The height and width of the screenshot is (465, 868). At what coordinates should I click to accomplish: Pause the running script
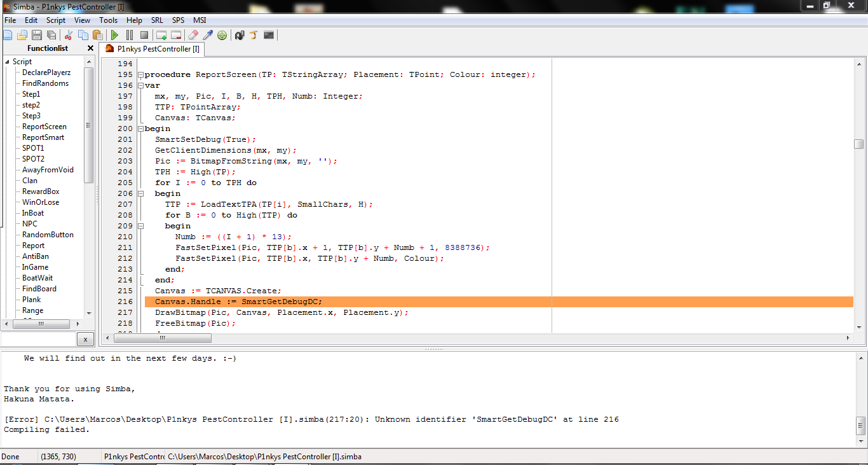click(x=130, y=35)
